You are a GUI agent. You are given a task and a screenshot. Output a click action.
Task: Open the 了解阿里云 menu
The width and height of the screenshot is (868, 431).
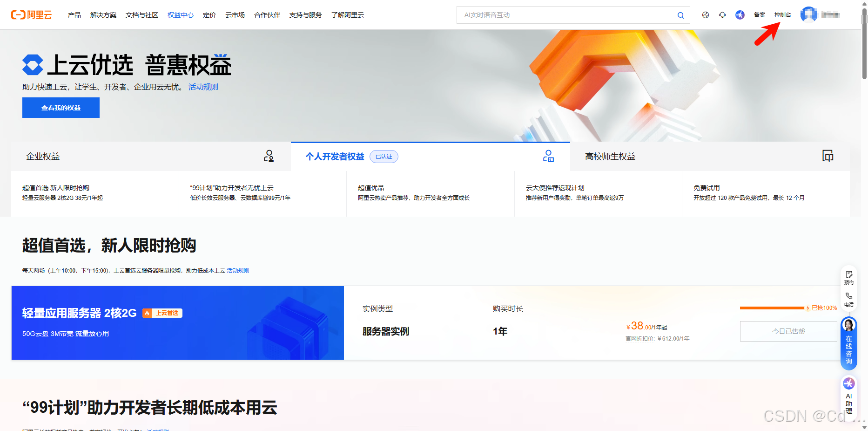[x=348, y=15]
